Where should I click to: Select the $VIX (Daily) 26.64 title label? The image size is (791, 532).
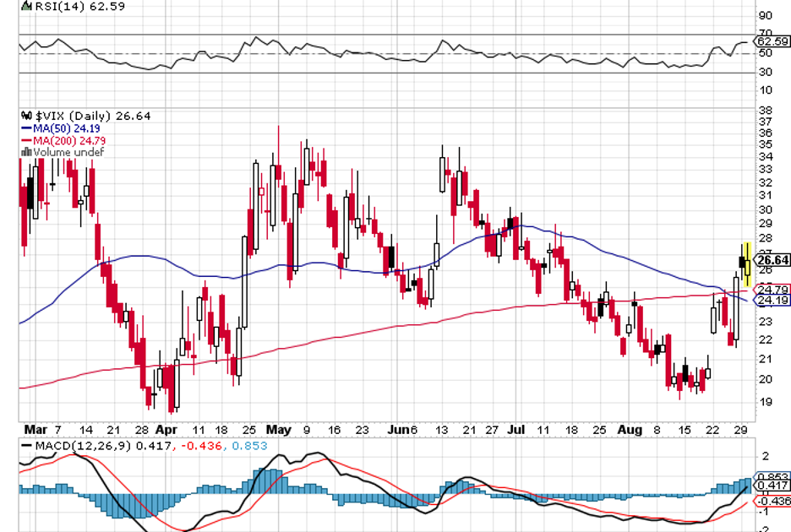click(91, 116)
